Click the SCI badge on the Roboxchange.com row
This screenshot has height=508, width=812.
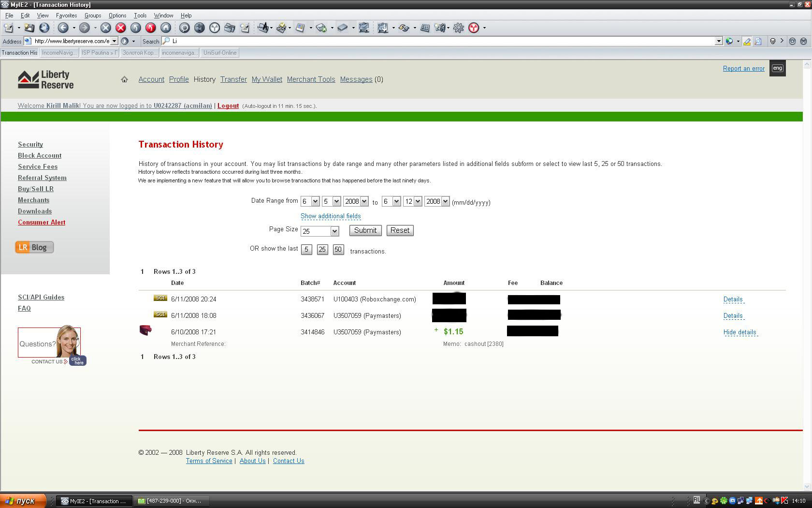point(160,298)
